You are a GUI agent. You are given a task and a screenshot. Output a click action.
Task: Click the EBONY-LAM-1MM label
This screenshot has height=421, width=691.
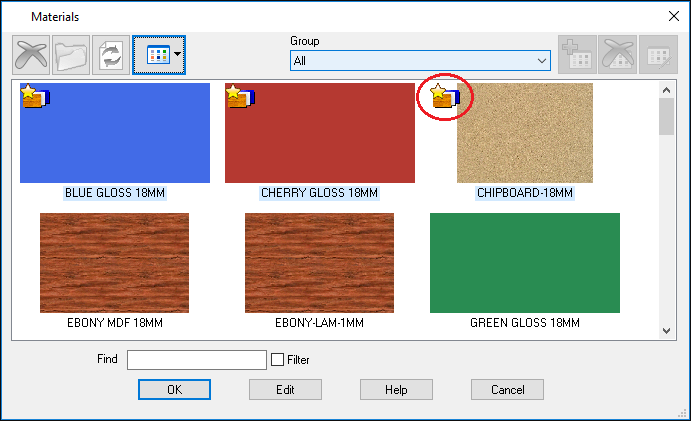[x=319, y=323]
